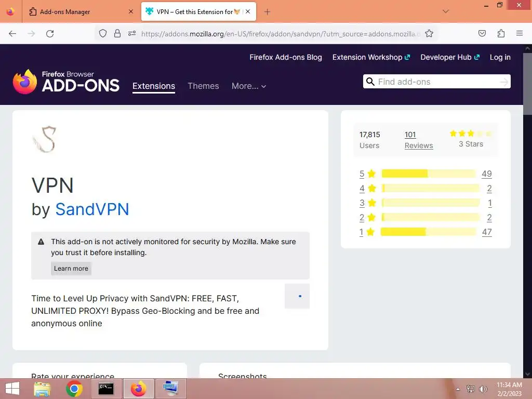Click the network tray icon
The image size is (532, 399).
point(471,389)
